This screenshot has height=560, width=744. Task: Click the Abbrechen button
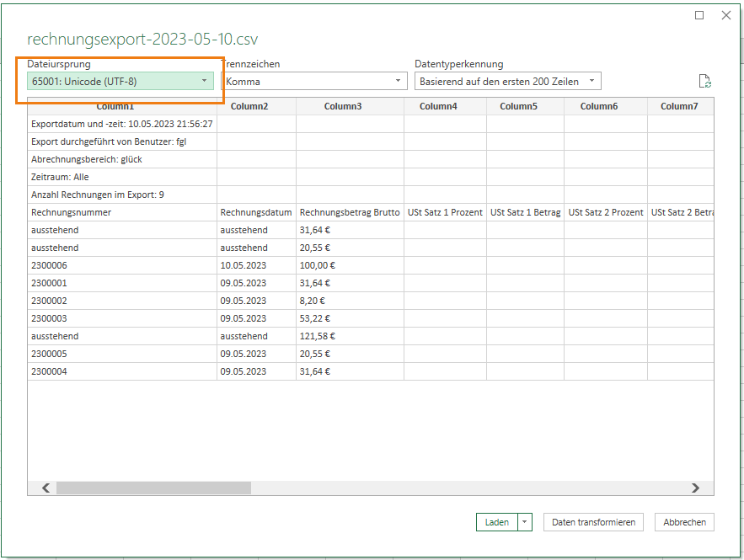(684, 522)
